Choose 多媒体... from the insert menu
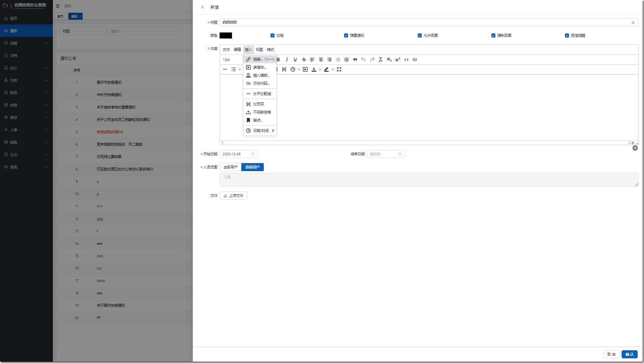 pos(260,67)
